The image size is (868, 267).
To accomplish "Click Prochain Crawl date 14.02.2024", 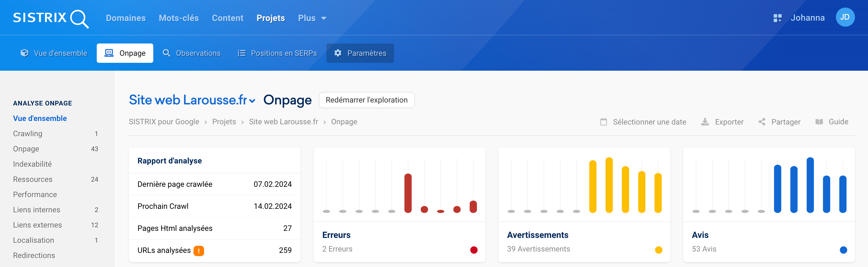I will point(273,206).
